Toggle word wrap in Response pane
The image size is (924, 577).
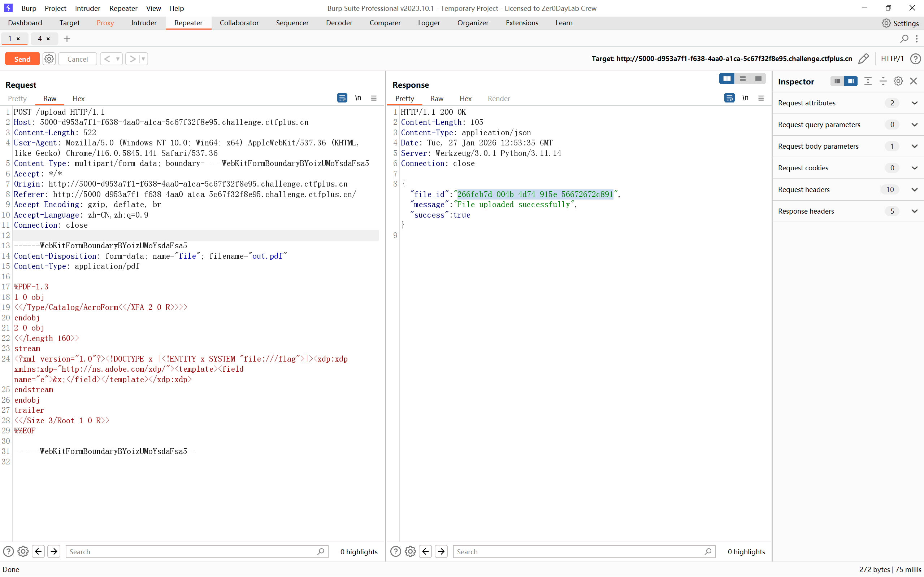pos(729,98)
